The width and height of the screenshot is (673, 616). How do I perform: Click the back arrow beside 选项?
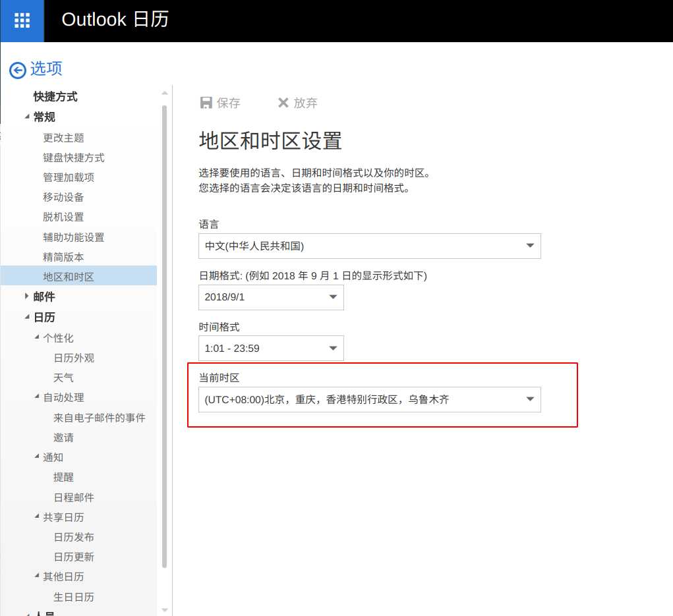pos(18,70)
